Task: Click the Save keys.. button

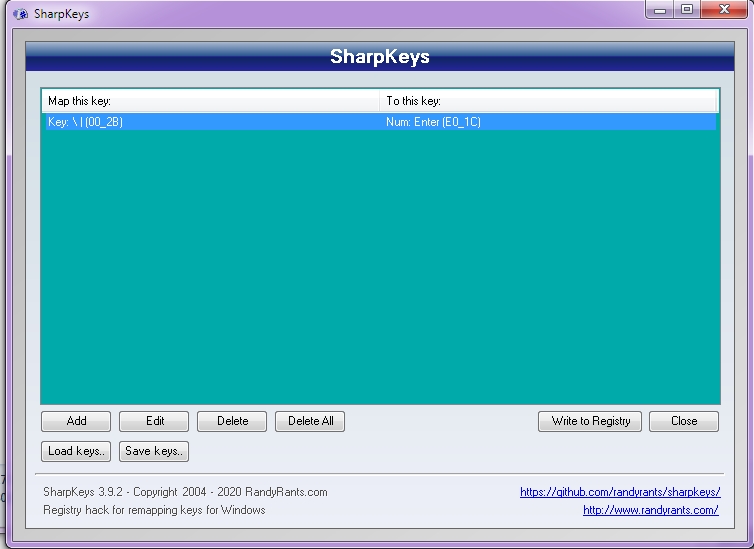Action: [x=154, y=451]
